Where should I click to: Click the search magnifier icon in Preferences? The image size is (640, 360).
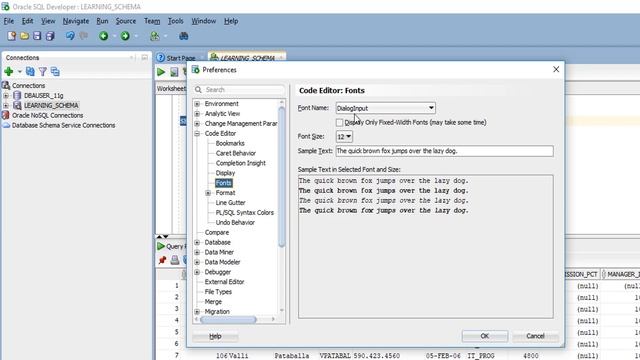click(x=198, y=89)
